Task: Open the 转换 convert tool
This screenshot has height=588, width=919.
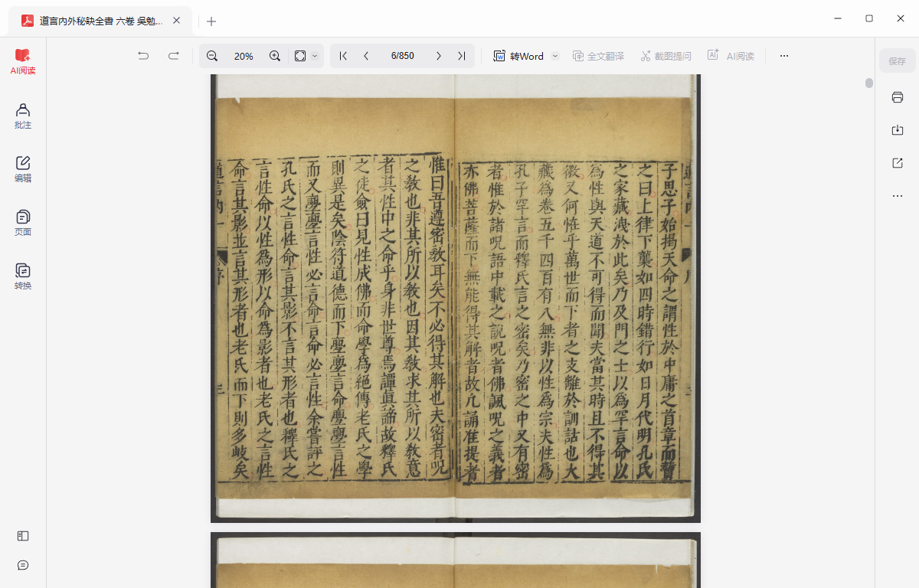Action: (x=23, y=276)
